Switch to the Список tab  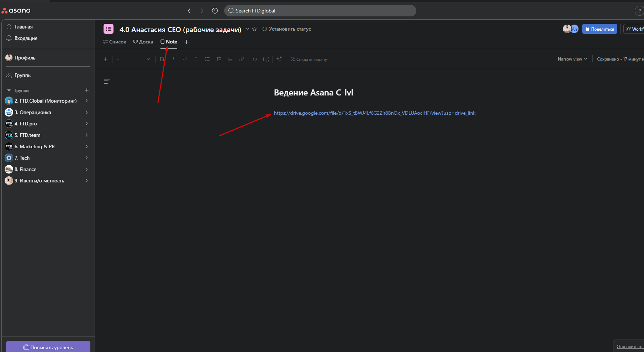click(115, 42)
